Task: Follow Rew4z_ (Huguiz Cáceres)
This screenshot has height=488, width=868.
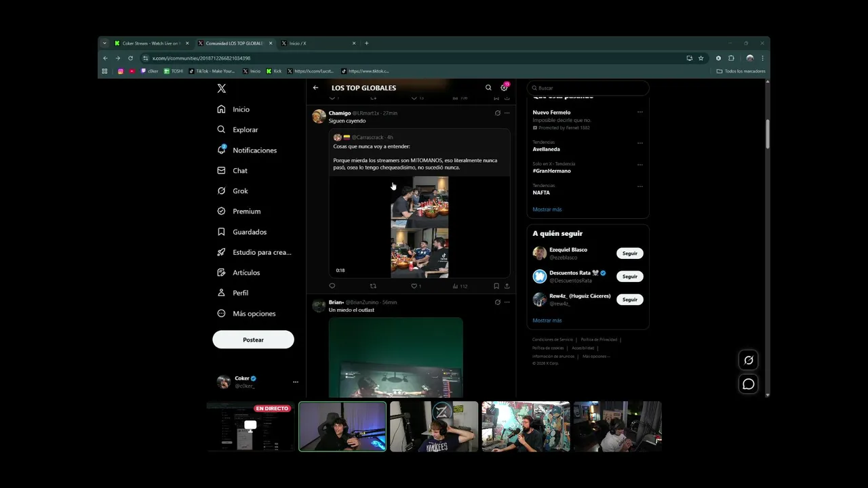Action: [x=630, y=300]
